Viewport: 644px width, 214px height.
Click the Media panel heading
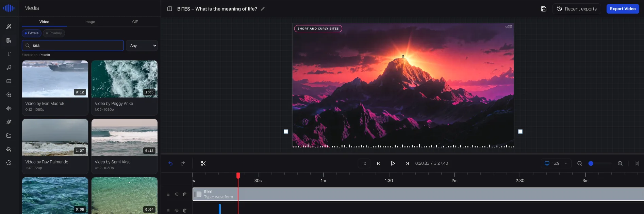(32, 8)
